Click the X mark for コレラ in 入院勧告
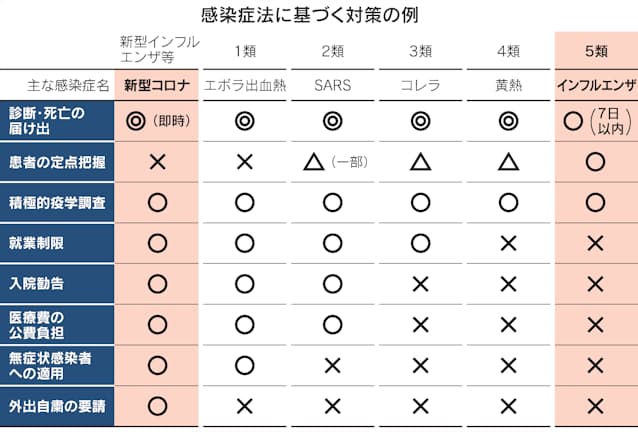Viewport: 638px width, 432px height. click(x=420, y=284)
